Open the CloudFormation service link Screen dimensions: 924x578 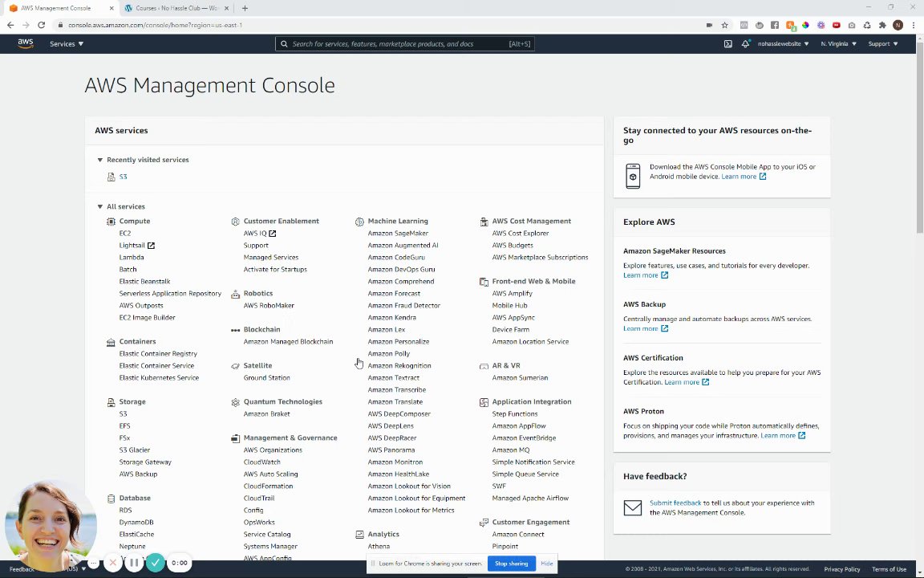(268, 486)
